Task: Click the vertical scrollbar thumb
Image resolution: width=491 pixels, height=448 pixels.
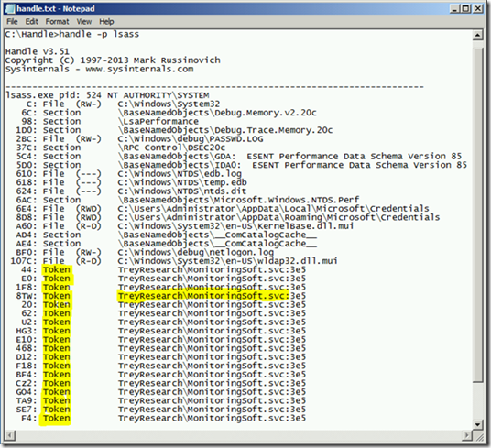Action: 477,214
